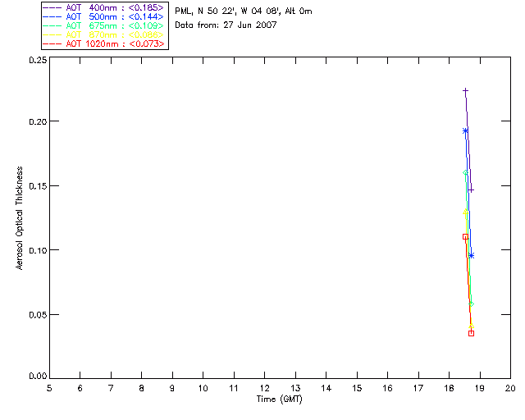
Task: Click the 0.25 tick label on the y-axis
Action: 36,62
